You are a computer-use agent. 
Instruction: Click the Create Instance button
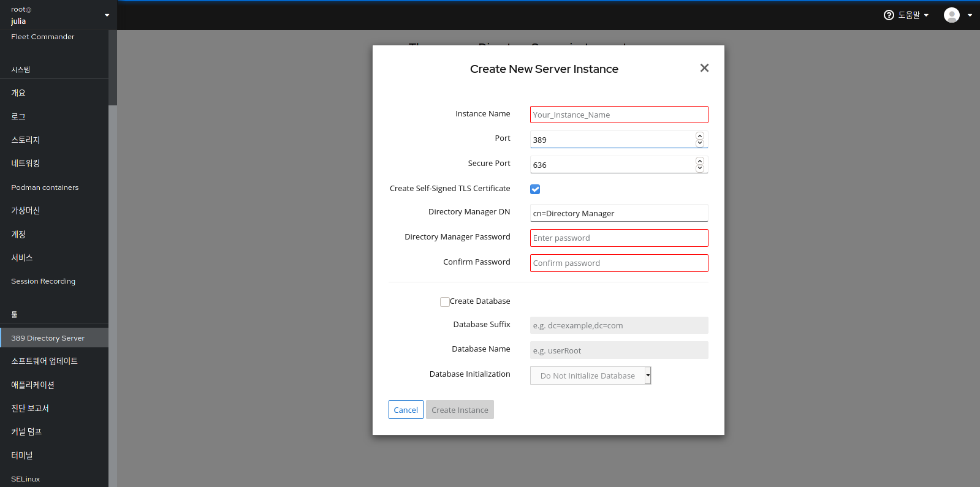[460, 410]
